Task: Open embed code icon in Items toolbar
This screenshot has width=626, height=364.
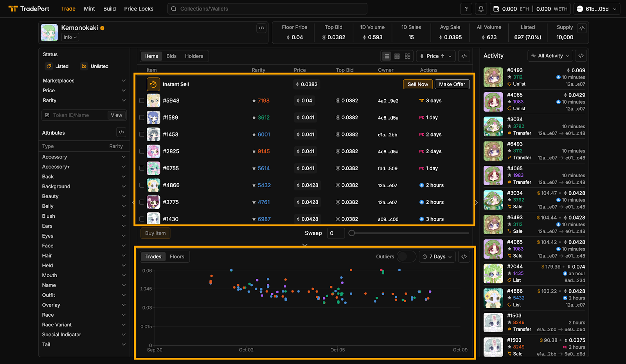Action: tap(464, 56)
